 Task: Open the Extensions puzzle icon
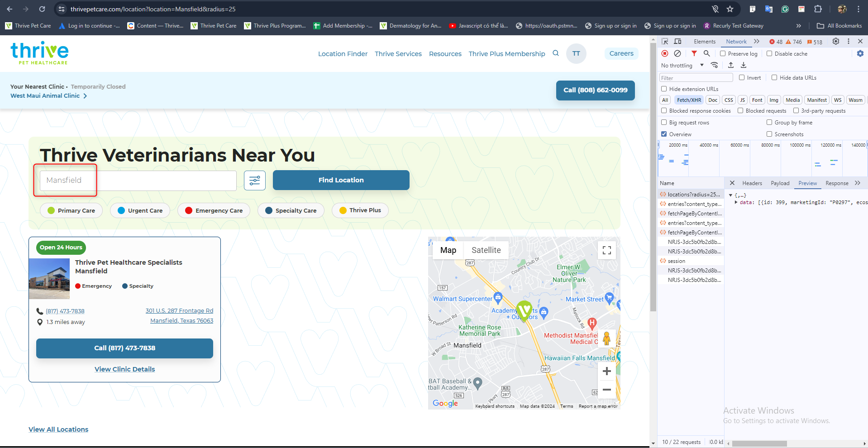pos(818,9)
